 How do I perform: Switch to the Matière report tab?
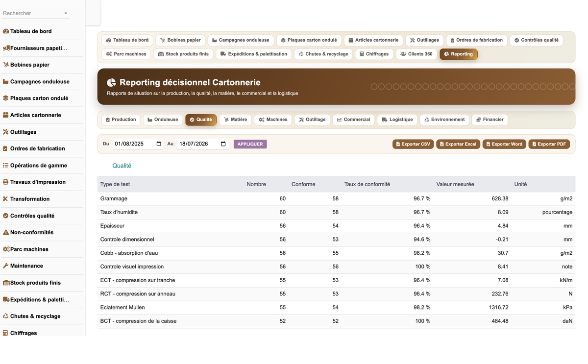click(x=235, y=120)
